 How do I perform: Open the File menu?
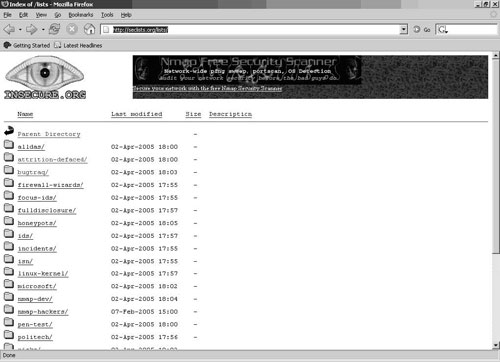[x=7, y=15]
